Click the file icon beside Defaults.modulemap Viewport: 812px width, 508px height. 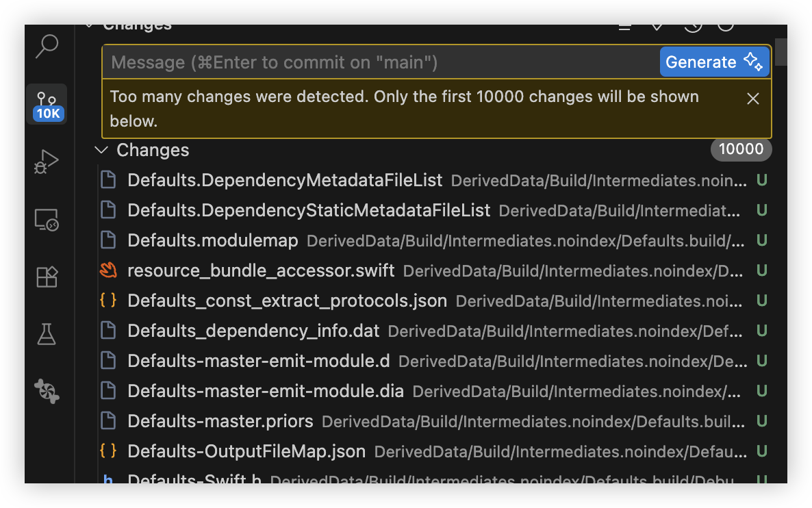click(108, 241)
